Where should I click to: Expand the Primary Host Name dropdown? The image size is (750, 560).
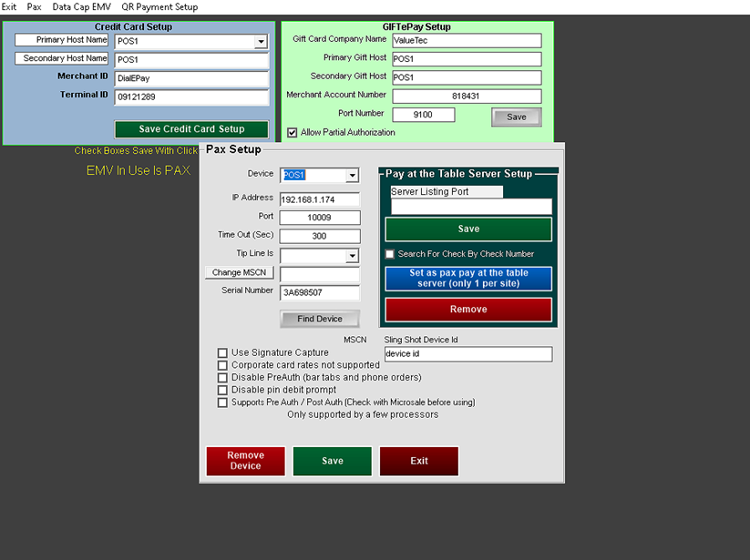[261, 42]
